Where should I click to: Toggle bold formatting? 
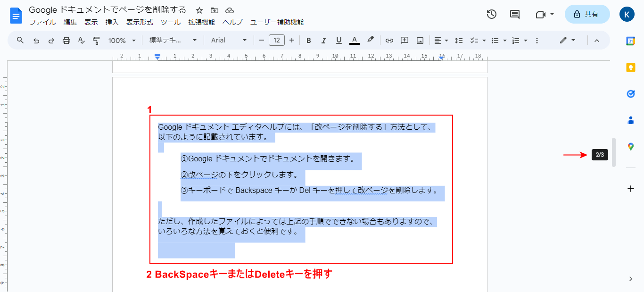click(309, 41)
